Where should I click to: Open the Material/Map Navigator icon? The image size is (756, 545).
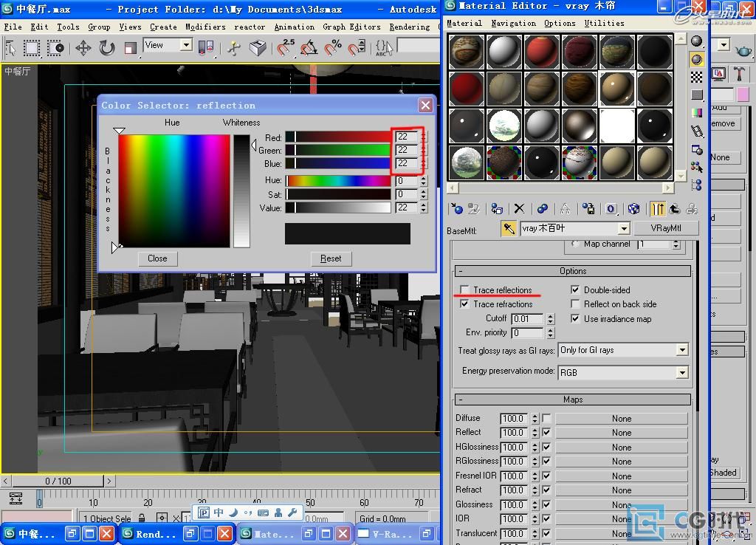coord(697,185)
